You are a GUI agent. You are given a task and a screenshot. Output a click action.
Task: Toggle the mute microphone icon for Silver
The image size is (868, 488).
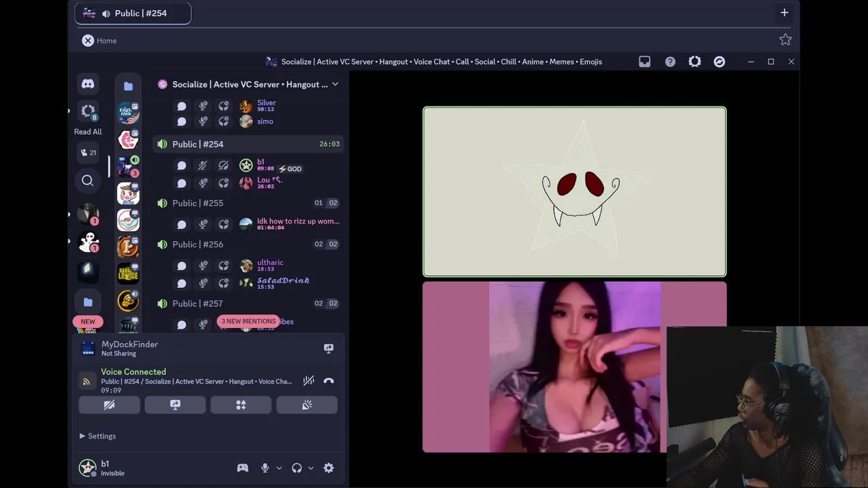[x=203, y=106]
